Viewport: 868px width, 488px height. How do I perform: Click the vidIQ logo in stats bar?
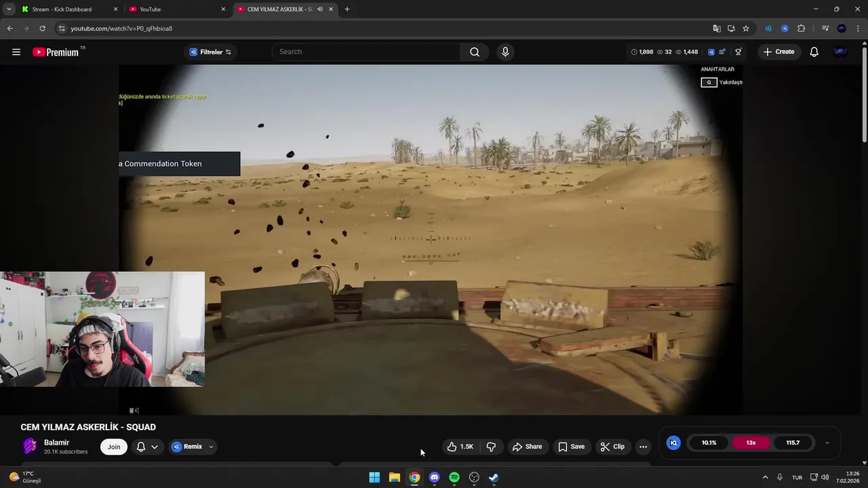tap(711, 52)
